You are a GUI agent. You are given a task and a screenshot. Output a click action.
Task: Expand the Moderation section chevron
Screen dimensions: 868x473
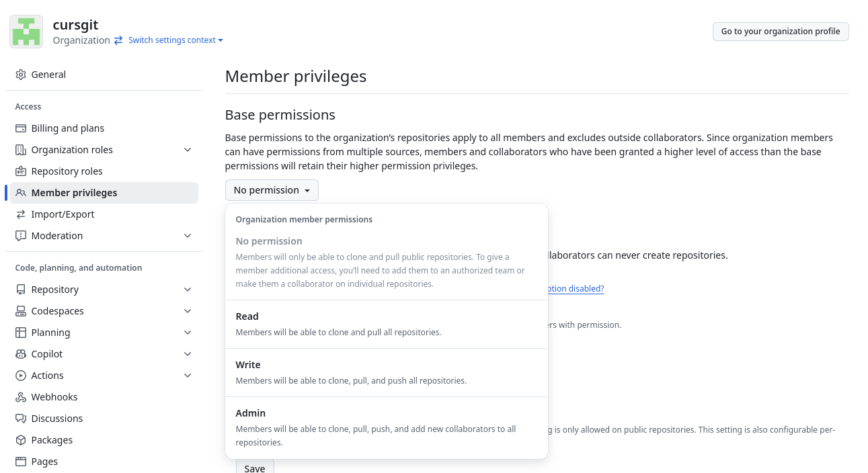188,236
